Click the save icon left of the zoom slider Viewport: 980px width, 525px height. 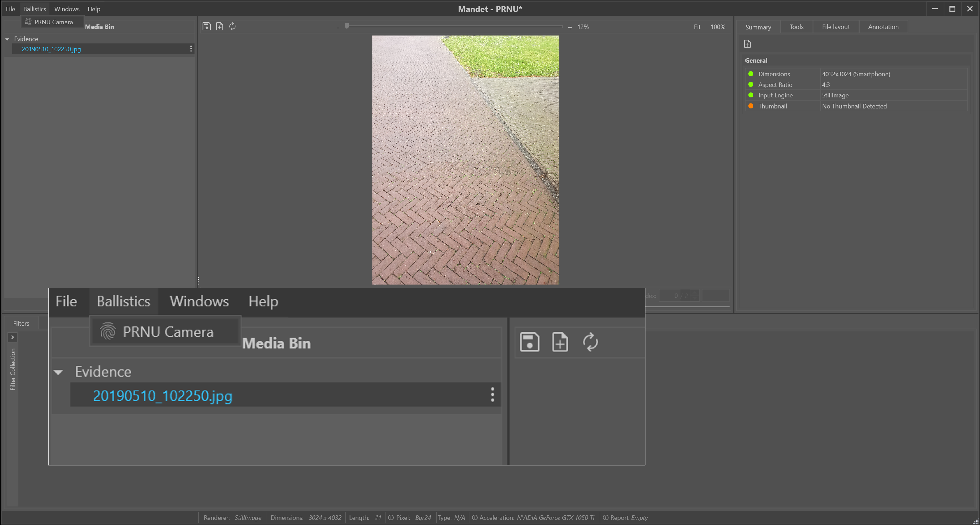point(206,27)
